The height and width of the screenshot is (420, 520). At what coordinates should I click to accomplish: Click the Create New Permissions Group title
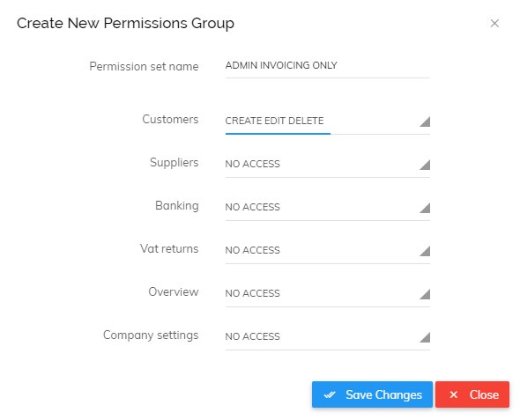coord(125,24)
